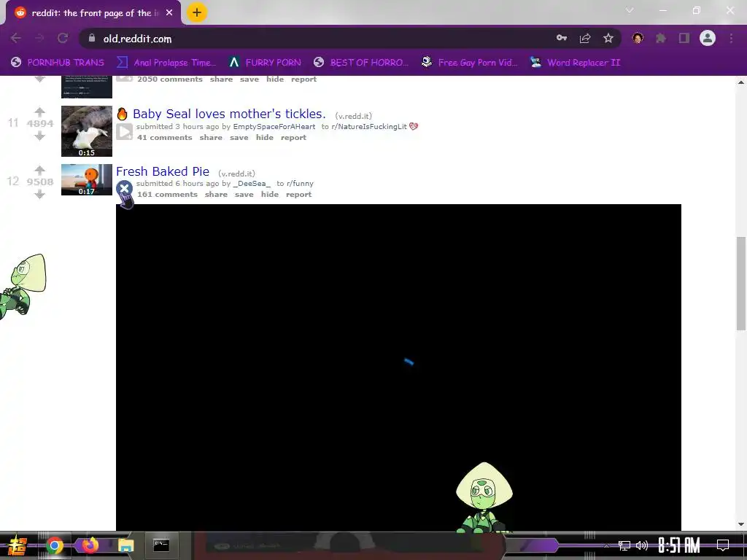Image resolution: width=747 pixels, height=560 pixels.
Task: Click the black loading video player area
Action: point(398,367)
